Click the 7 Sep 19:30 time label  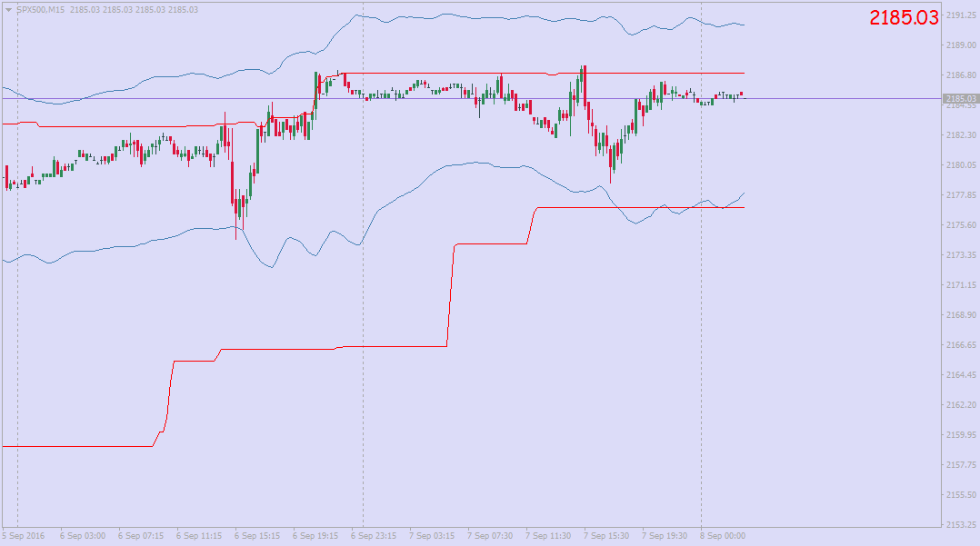pos(664,536)
